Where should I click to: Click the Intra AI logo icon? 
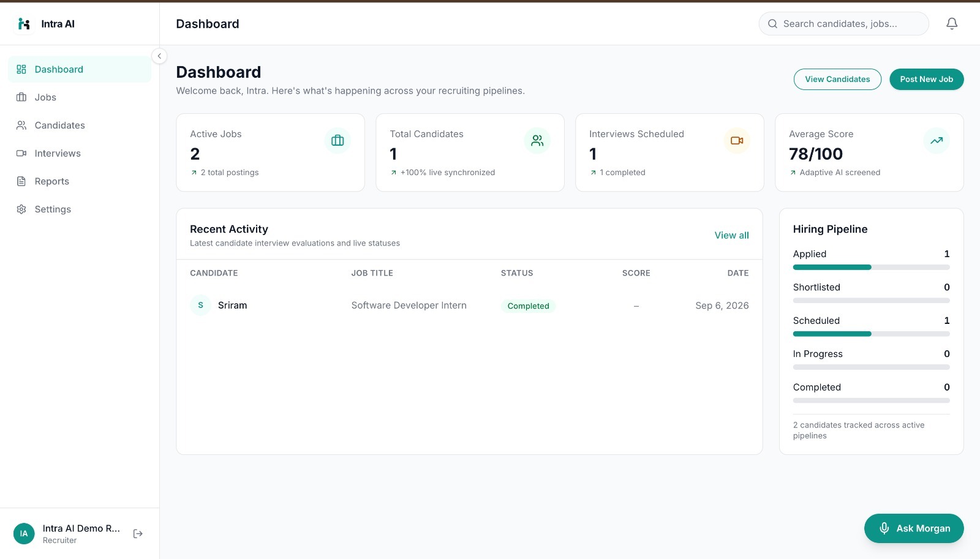click(24, 24)
